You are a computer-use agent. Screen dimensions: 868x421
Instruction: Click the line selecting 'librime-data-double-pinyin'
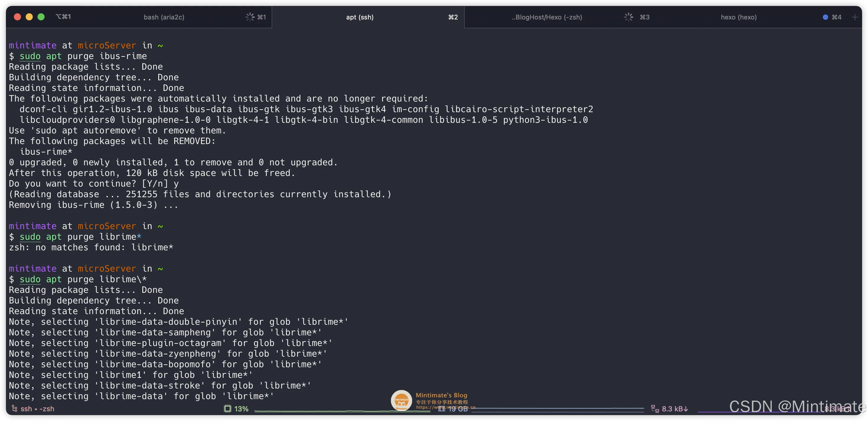178,322
